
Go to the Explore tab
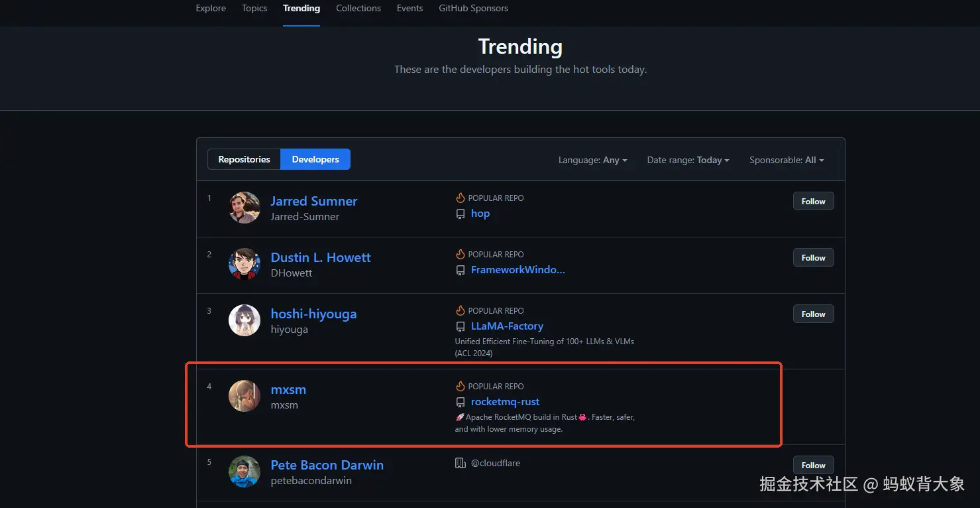click(211, 9)
